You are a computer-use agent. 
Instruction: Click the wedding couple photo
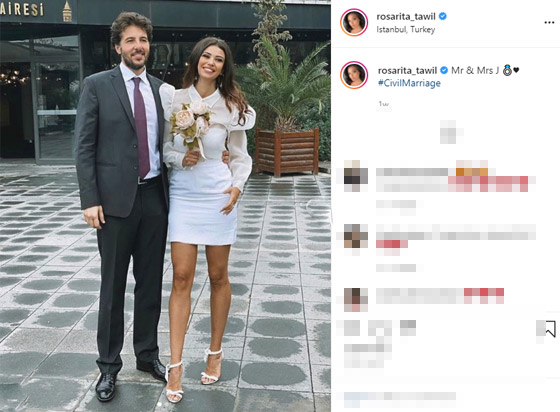165,206
